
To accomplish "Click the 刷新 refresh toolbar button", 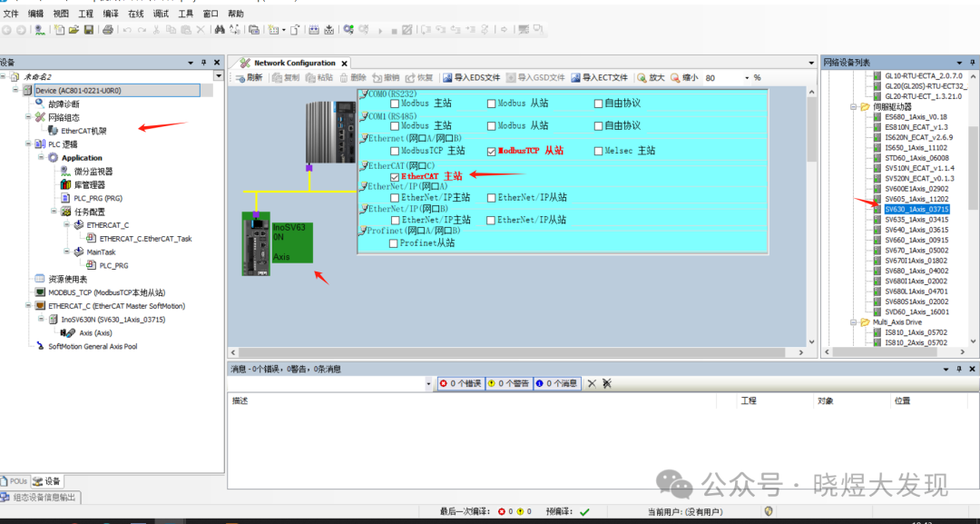I will pos(249,78).
